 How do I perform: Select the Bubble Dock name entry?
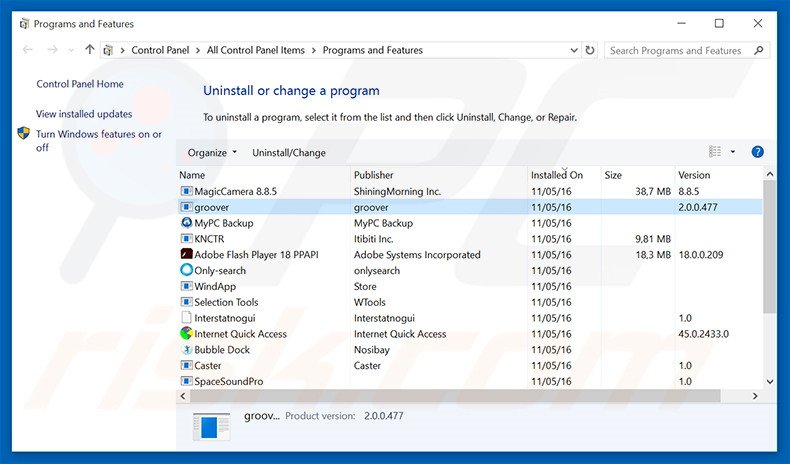click(x=222, y=350)
